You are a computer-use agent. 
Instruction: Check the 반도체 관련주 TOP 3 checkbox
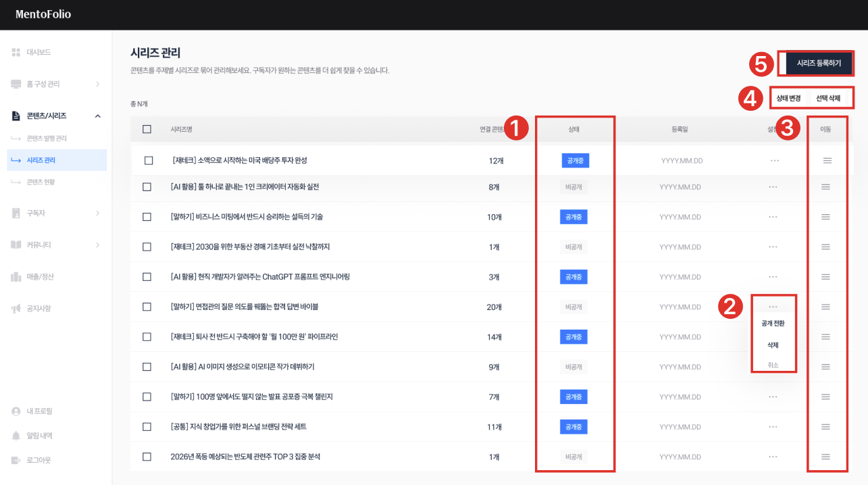coord(147,457)
